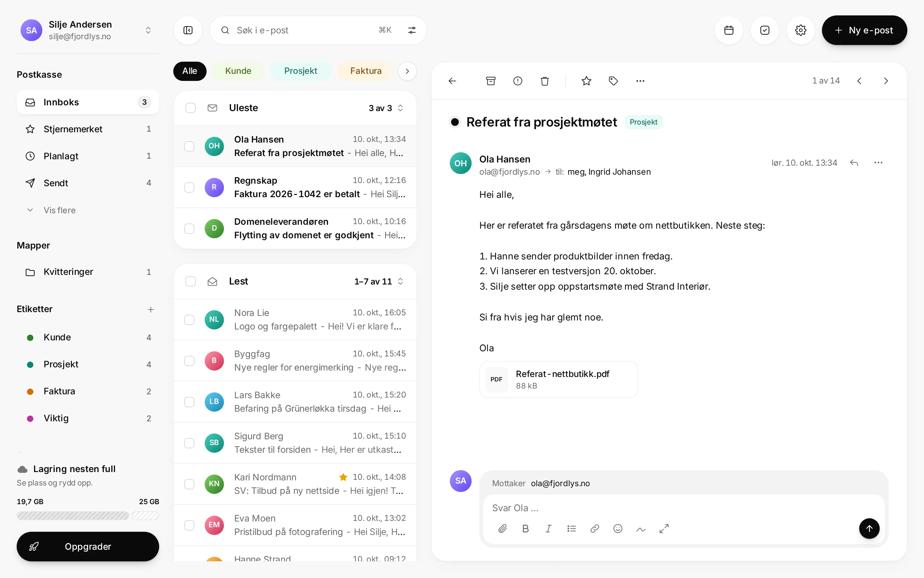Reply using the arrow by date
This screenshot has width=924, height=578.
(854, 163)
